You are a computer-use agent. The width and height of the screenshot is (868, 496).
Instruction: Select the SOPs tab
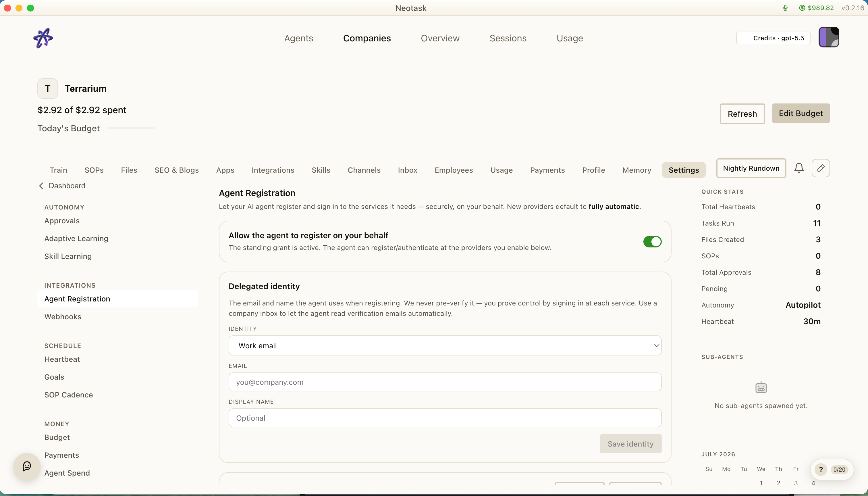(x=94, y=170)
